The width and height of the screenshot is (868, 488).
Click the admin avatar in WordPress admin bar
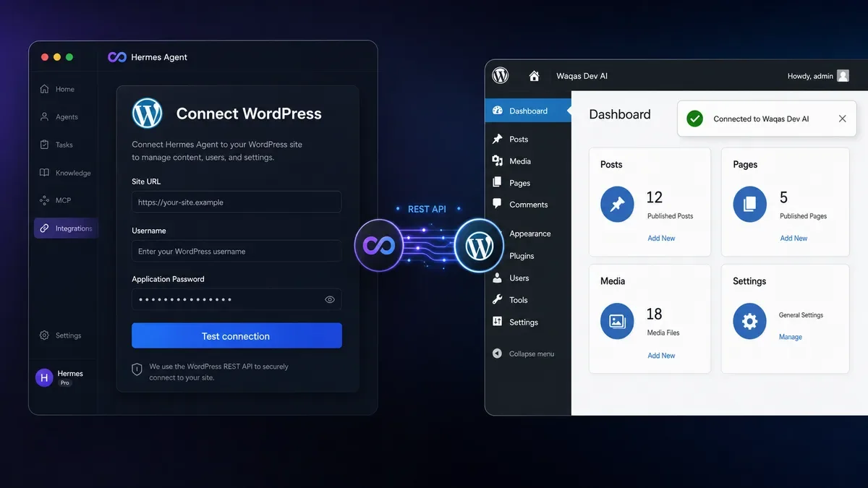tap(843, 76)
